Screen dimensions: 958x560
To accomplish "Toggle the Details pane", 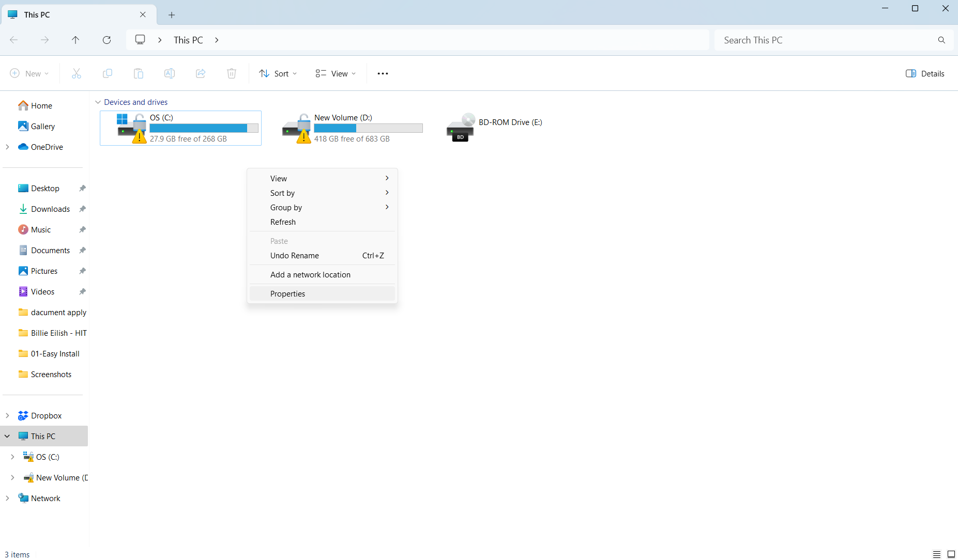I will click(x=925, y=73).
